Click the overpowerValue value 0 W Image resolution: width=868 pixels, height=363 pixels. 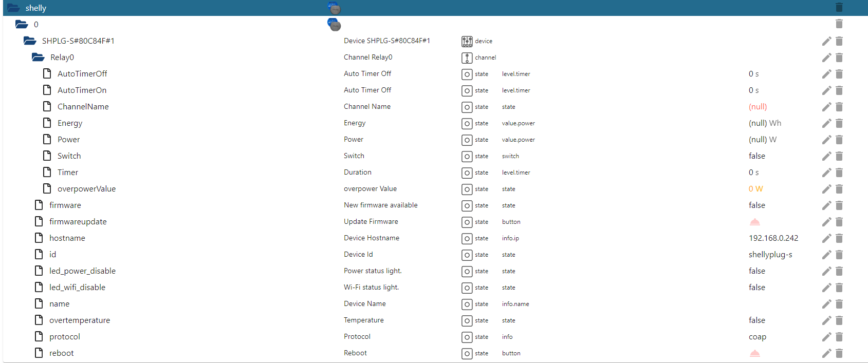(x=756, y=189)
